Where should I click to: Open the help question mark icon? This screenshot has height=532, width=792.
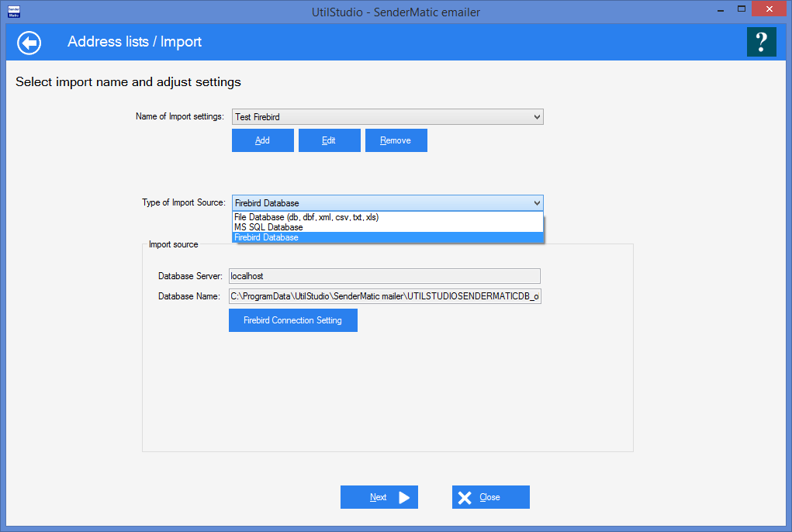click(x=761, y=42)
